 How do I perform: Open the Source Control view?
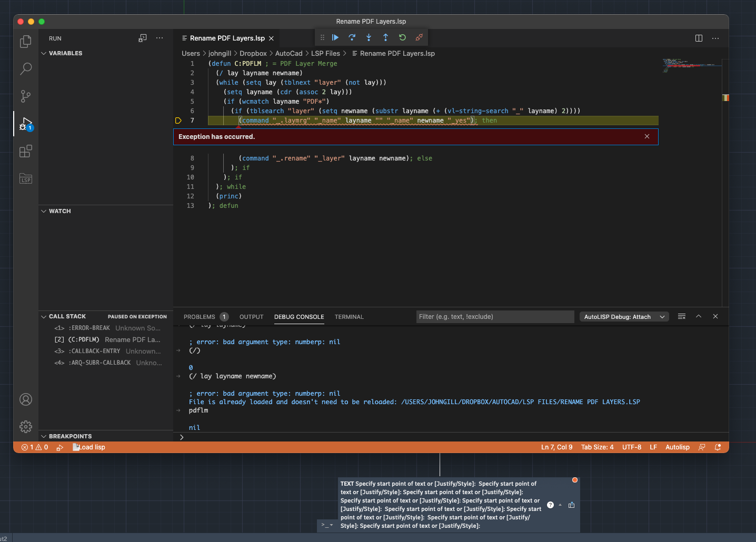pyautogui.click(x=25, y=96)
